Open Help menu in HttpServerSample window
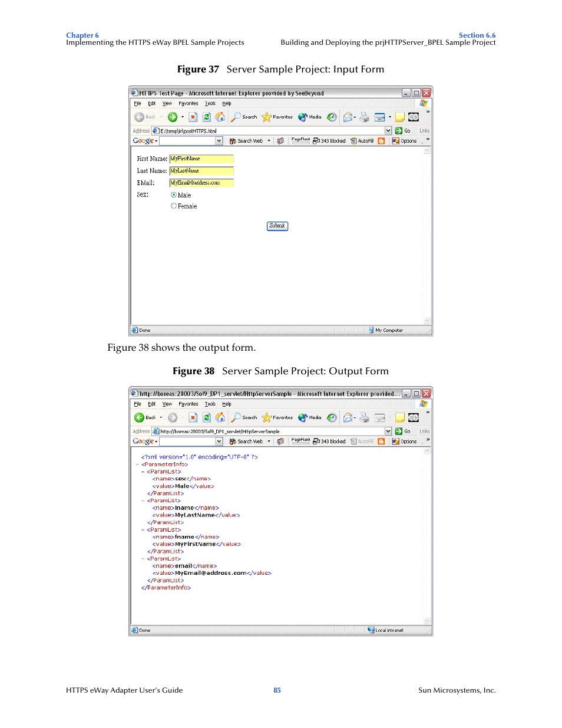 coord(227,404)
